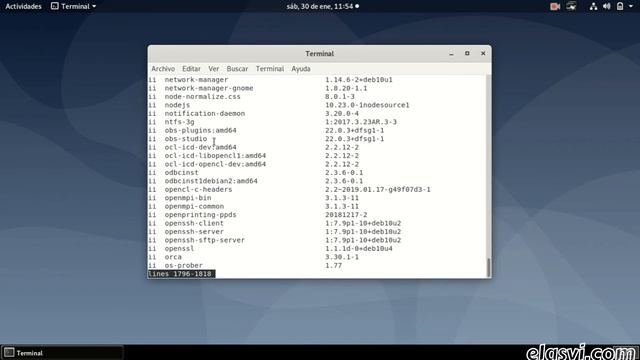The height and width of the screenshot is (360, 640).
Task: Close the Terminal window
Action: (483, 53)
